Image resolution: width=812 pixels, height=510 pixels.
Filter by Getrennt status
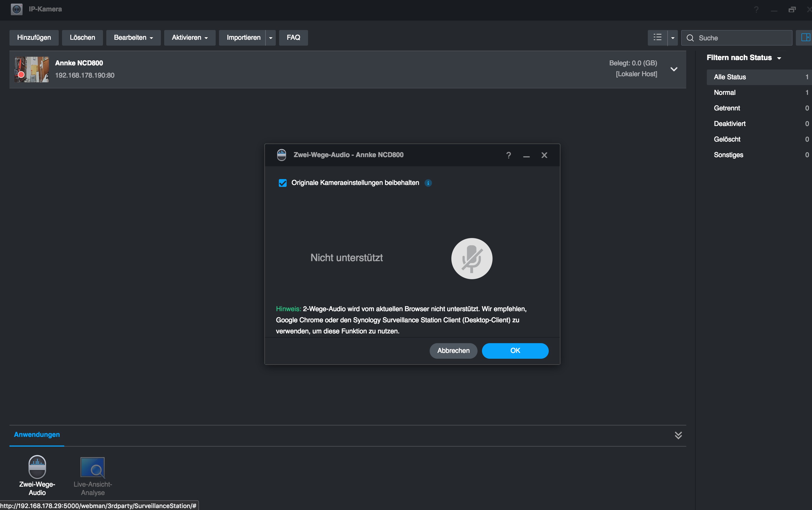point(727,108)
